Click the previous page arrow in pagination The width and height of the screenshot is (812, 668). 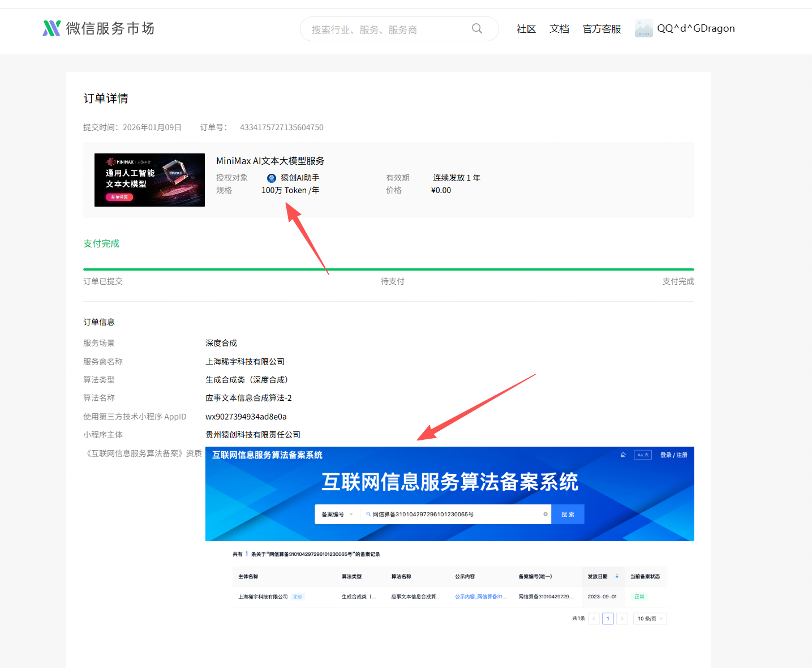point(594,618)
